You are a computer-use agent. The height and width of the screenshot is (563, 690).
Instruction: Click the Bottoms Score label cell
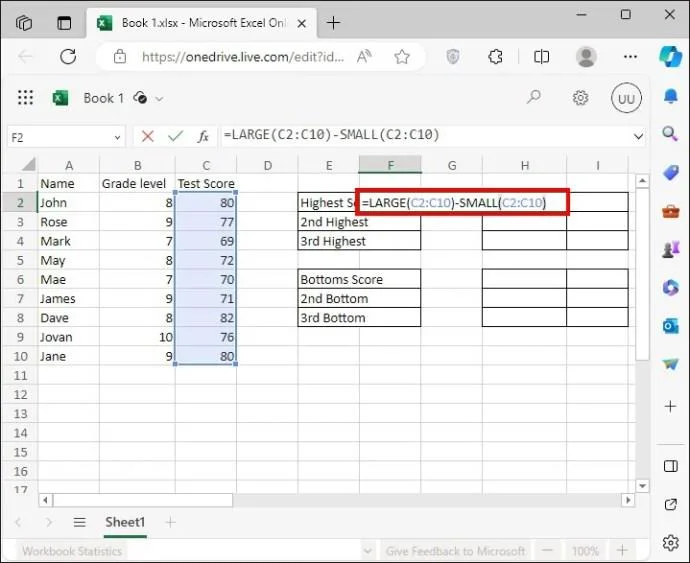click(359, 279)
